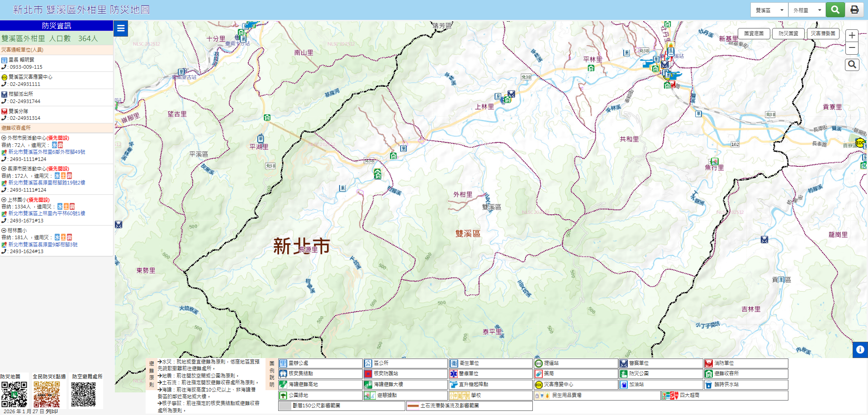Click the 四大超商 legend icons
868x415 pixels.
coord(670,396)
